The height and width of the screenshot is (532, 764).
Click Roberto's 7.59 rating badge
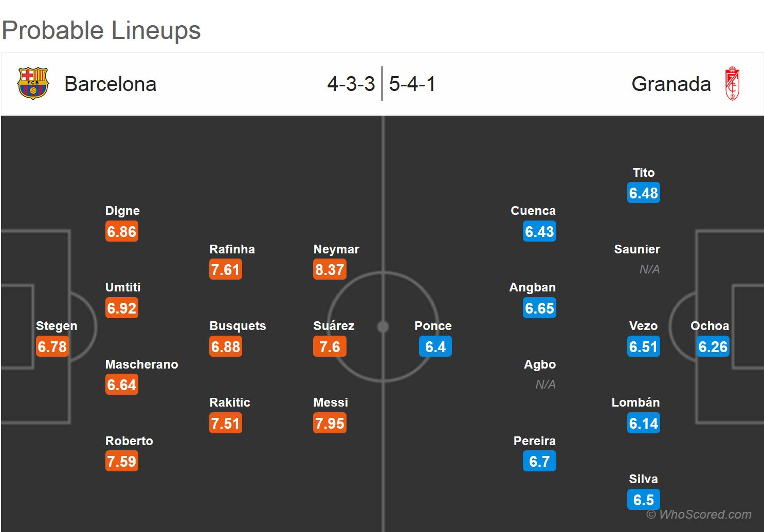point(122,461)
